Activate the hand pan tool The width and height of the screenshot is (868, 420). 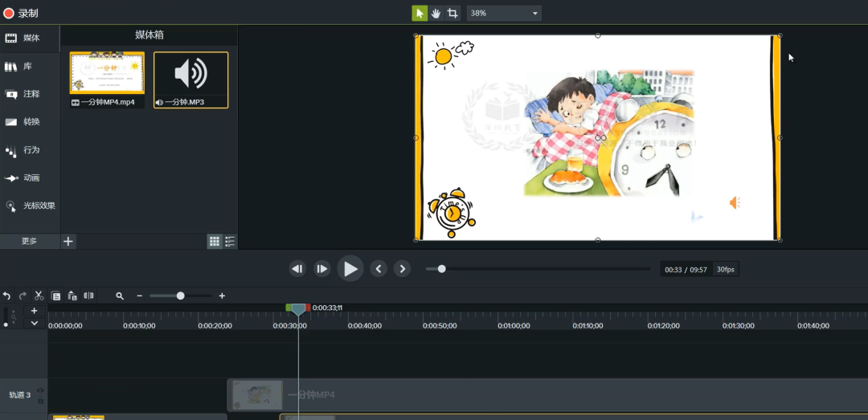tap(436, 14)
